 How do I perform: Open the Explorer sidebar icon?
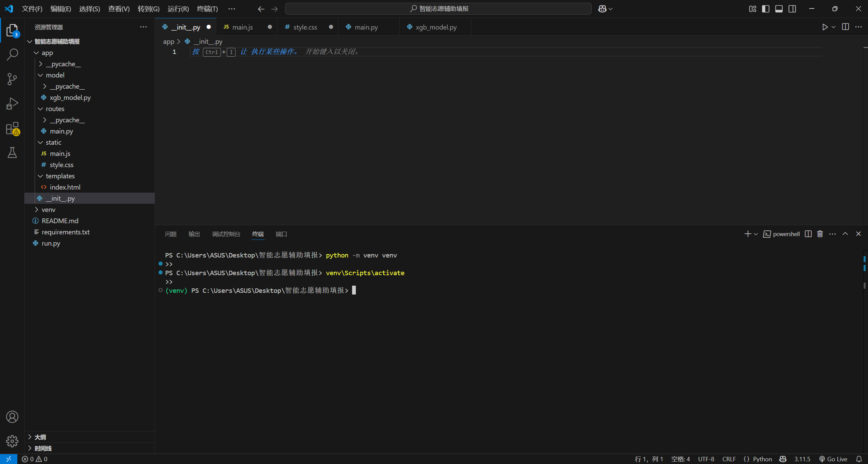(x=12, y=30)
